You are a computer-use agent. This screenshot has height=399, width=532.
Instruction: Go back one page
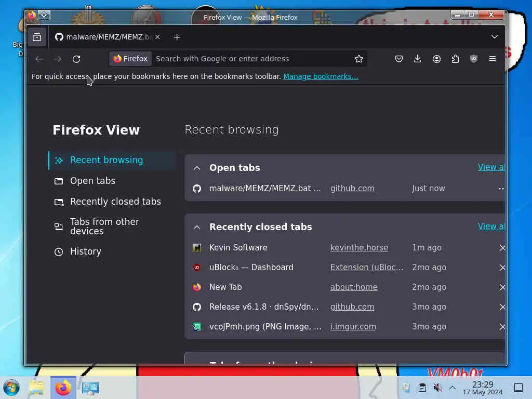pyautogui.click(x=39, y=59)
